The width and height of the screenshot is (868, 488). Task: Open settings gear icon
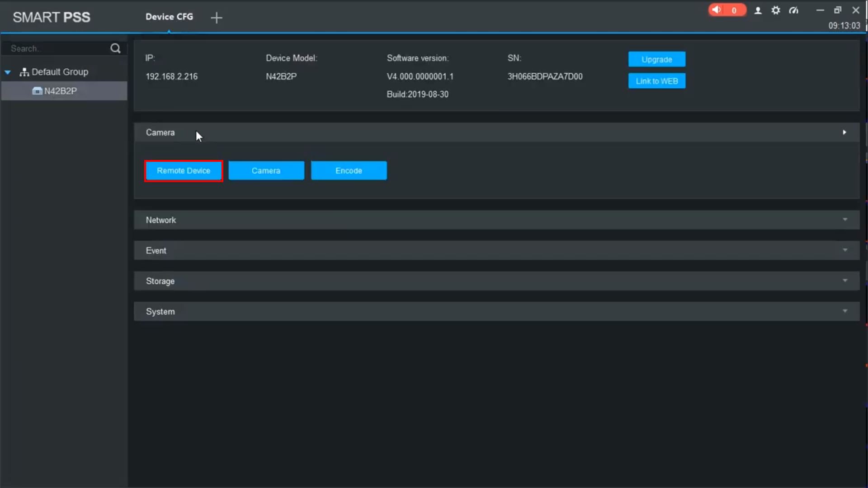point(776,10)
